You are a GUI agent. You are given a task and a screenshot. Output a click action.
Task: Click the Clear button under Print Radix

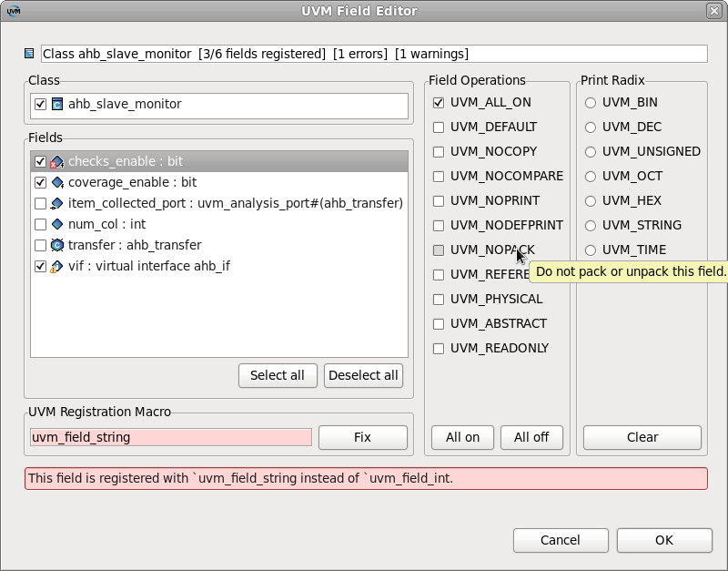(x=642, y=437)
